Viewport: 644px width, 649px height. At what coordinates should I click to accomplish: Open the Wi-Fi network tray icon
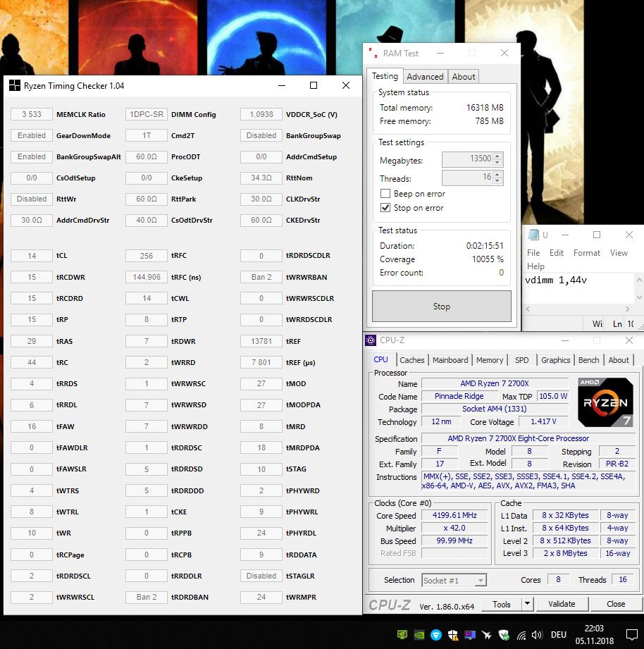(x=521, y=635)
